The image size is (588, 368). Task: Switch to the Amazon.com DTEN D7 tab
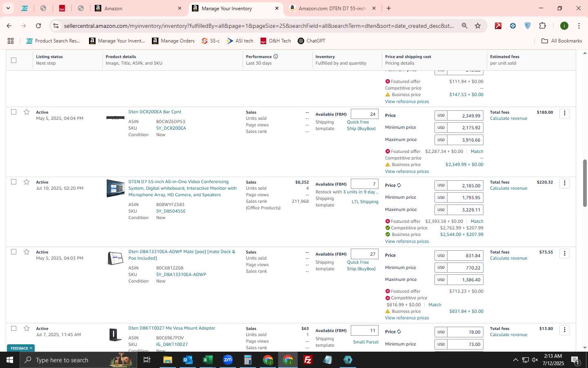332,8
